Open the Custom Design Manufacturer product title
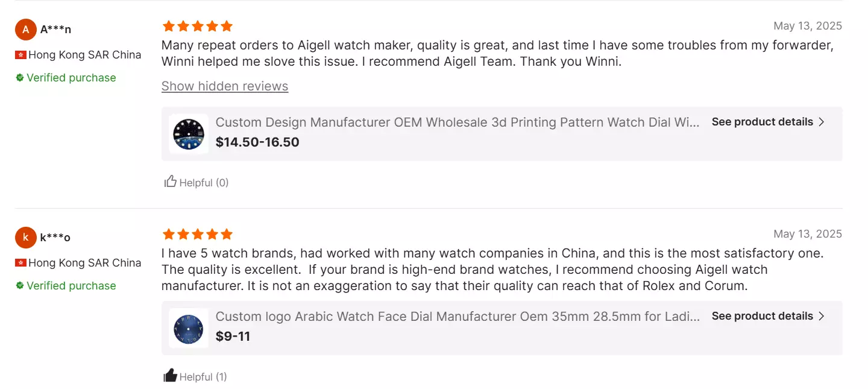Screen dimensions: 868x389 (x=457, y=122)
